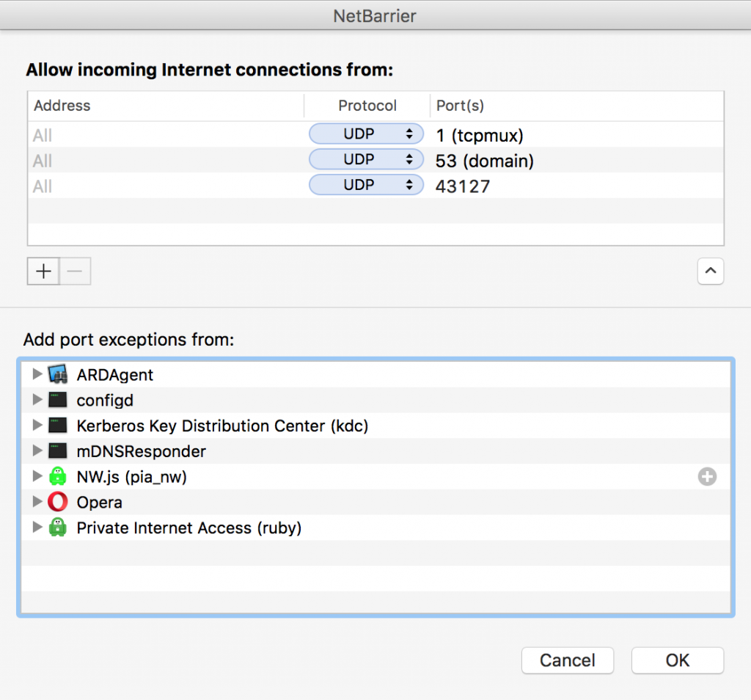
Task: Open protocol dropdown for port 43127
Action: point(366,184)
